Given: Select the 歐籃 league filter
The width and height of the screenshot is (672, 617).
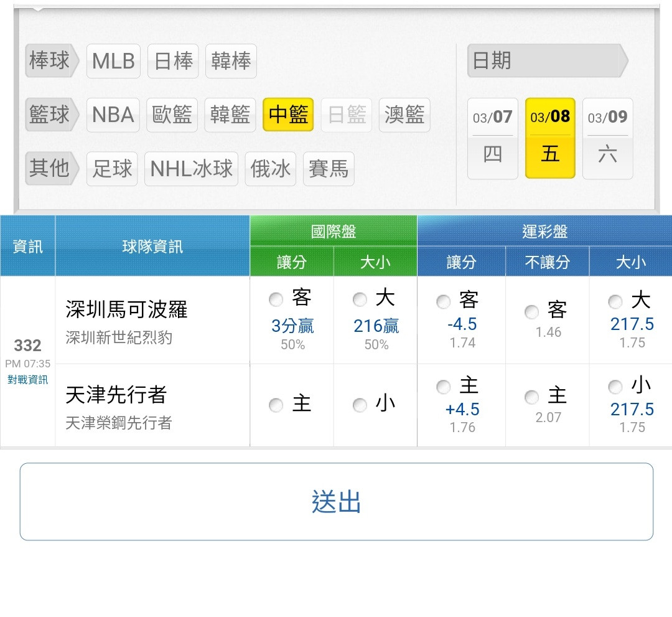Looking at the screenshot, I should [172, 115].
